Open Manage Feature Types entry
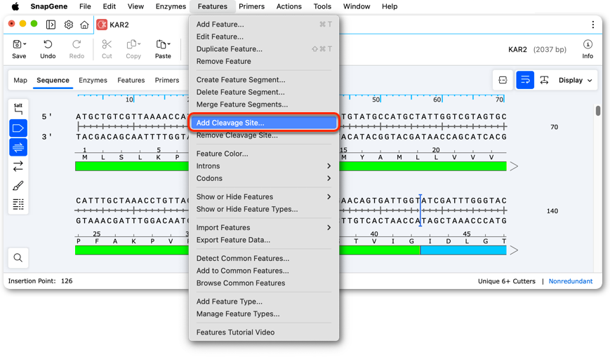 [x=264, y=314]
